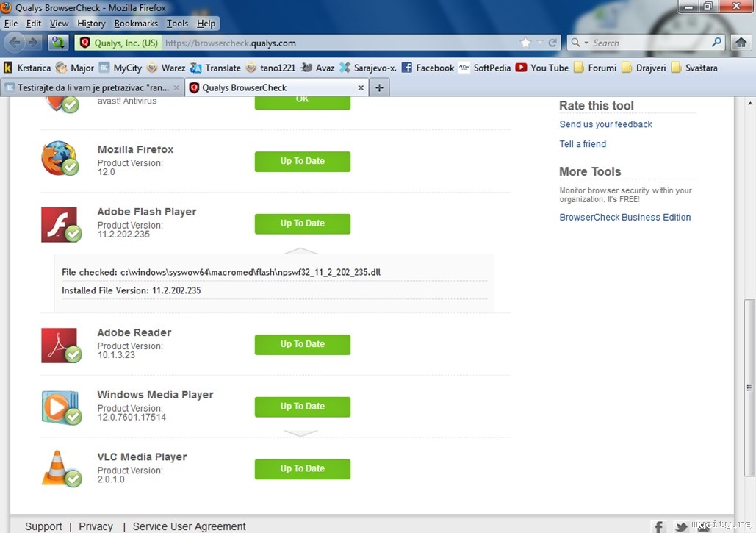Click the Facebook share icon in footer
The image size is (756, 533).
click(x=658, y=526)
